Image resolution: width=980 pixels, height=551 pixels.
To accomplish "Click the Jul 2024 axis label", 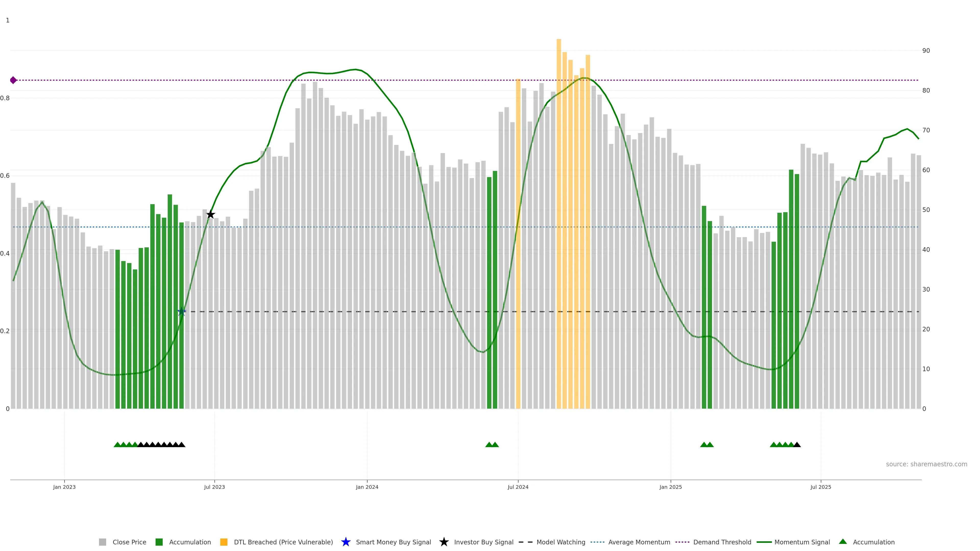I will [x=518, y=487].
